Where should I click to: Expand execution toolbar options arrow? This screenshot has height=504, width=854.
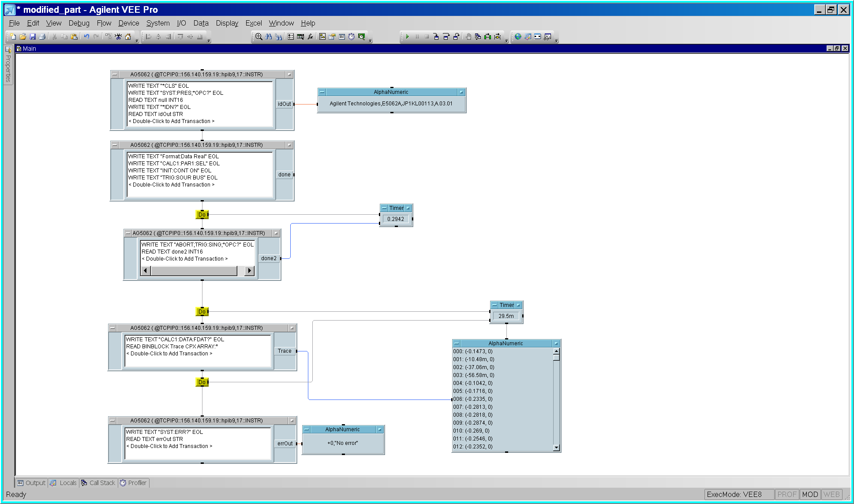point(506,41)
